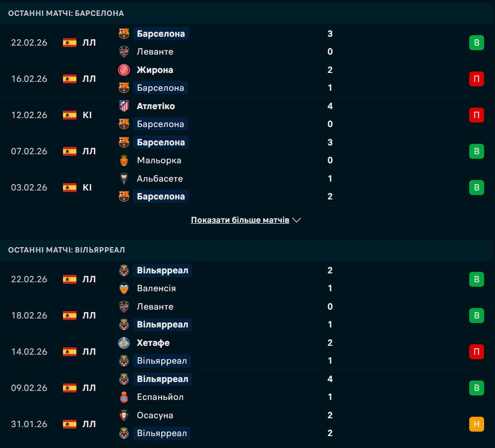This screenshot has height=448, width=495.
Task: Select the КІ competition label on 12.02.26
Action: coord(87,115)
